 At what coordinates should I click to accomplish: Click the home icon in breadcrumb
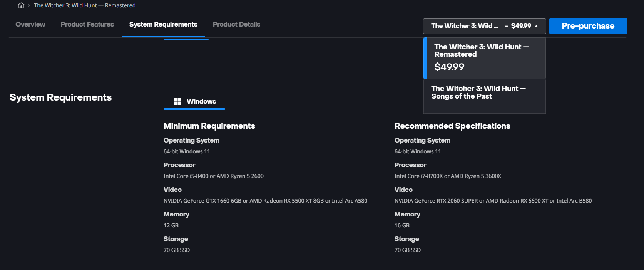point(21,5)
